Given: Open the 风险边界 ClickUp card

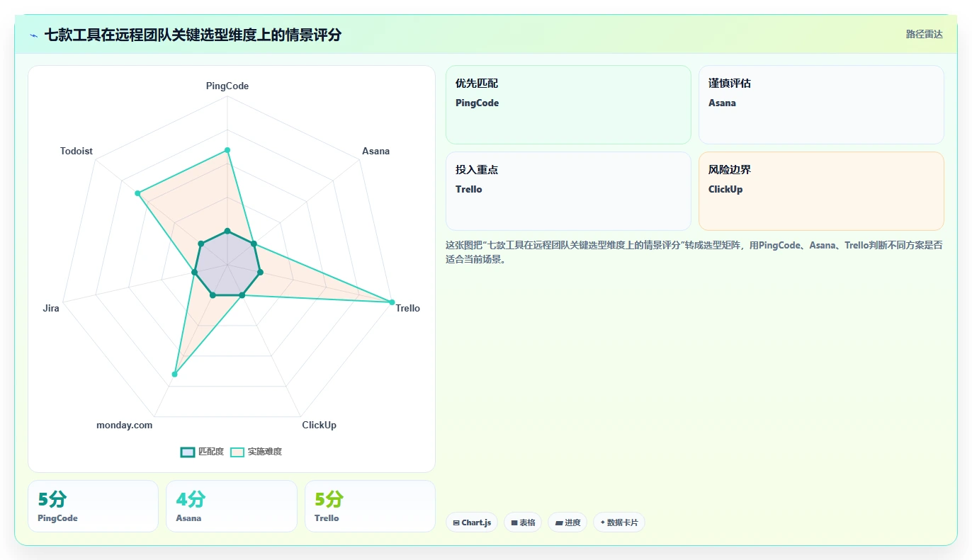Looking at the screenshot, I should 821,191.
